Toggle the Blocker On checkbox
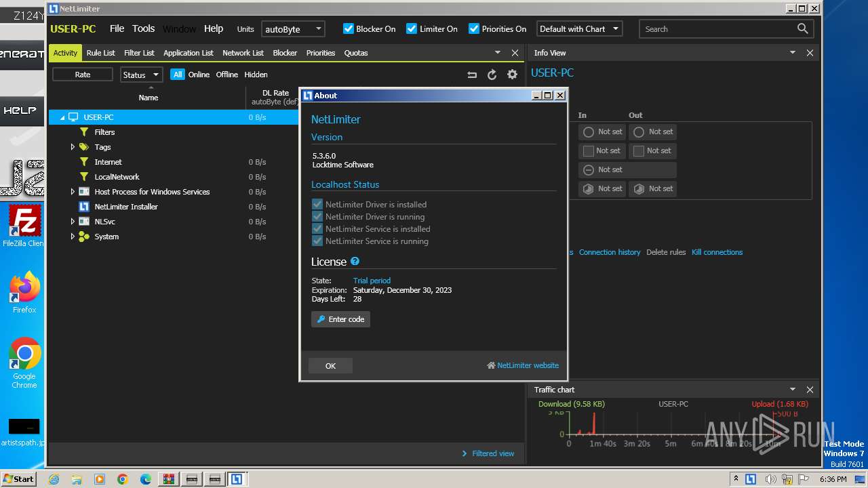 coord(349,28)
